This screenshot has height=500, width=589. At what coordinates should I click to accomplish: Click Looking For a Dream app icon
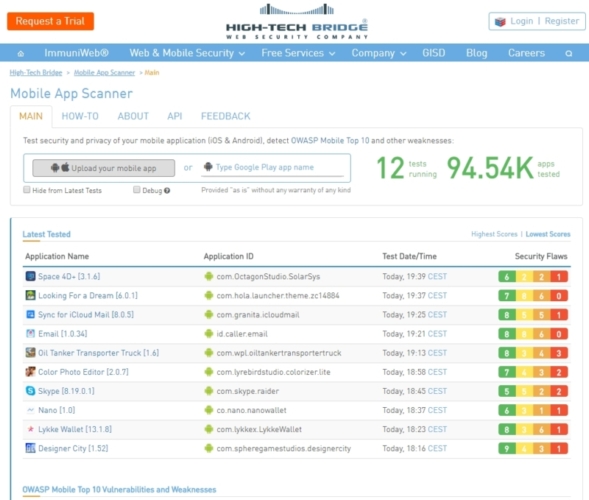pyautogui.click(x=30, y=295)
